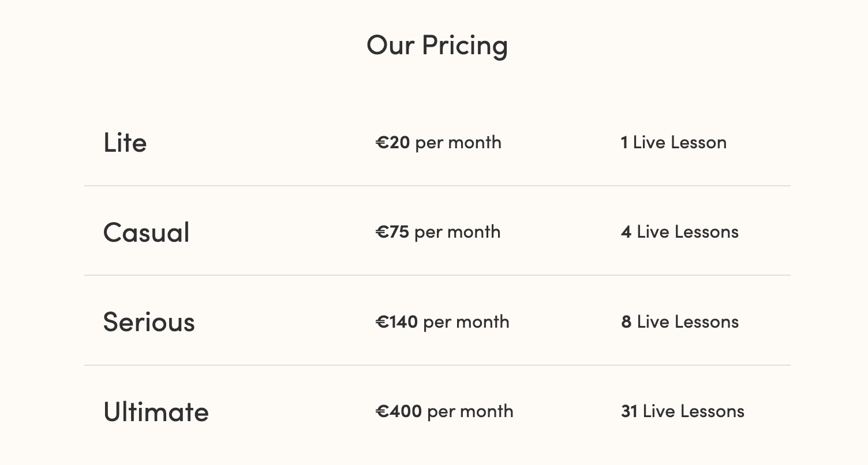Click the €400 per month price
This screenshot has height=465, width=868.
tap(444, 411)
